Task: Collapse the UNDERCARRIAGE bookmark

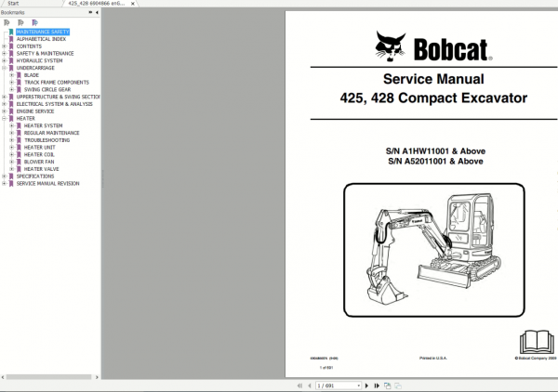Action: coord(4,68)
